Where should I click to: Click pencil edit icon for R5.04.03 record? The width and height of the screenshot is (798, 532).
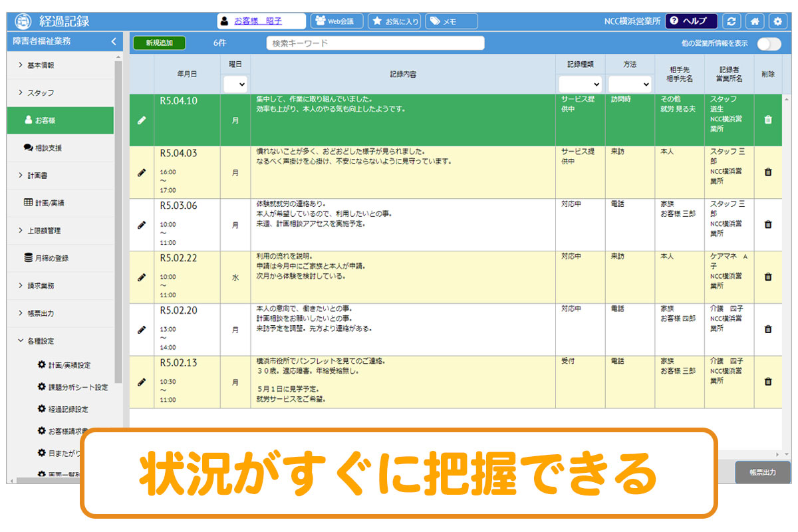click(x=142, y=172)
